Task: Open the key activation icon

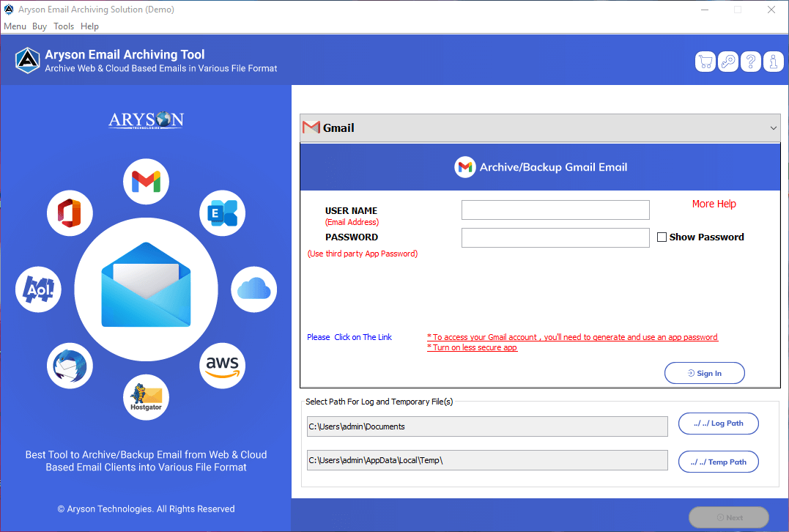Action: coord(728,62)
